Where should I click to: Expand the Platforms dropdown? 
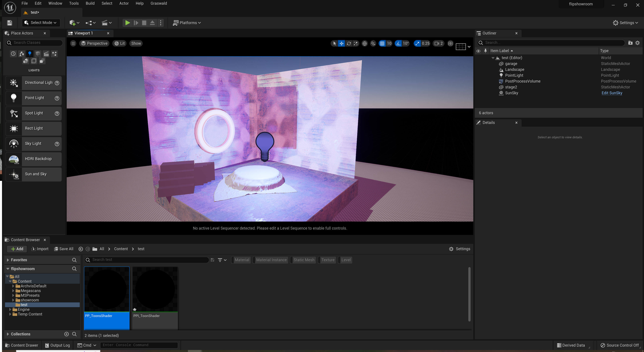click(187, 23)
